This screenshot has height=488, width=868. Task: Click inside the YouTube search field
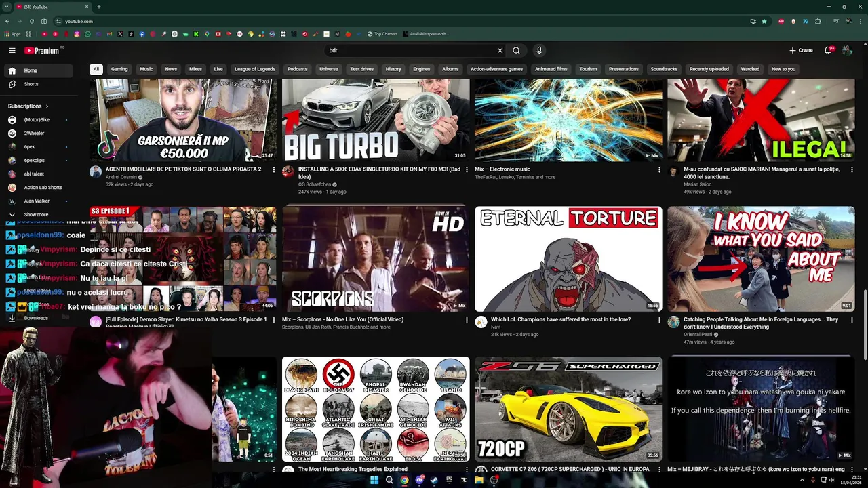tap(410, 50)
